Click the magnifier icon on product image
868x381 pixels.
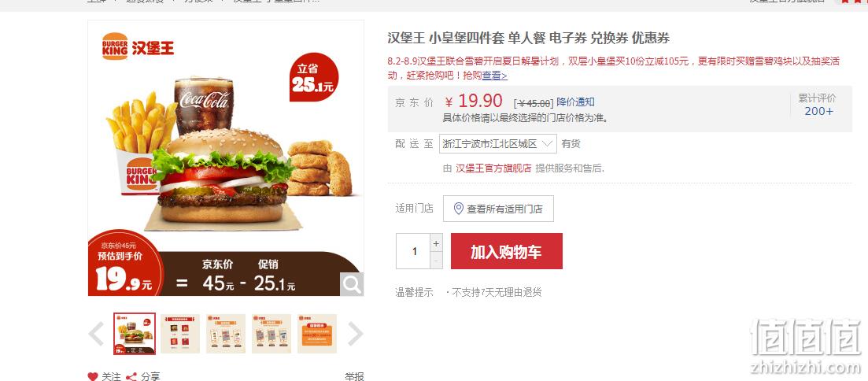pyautogui.click(x=352, y=284)
